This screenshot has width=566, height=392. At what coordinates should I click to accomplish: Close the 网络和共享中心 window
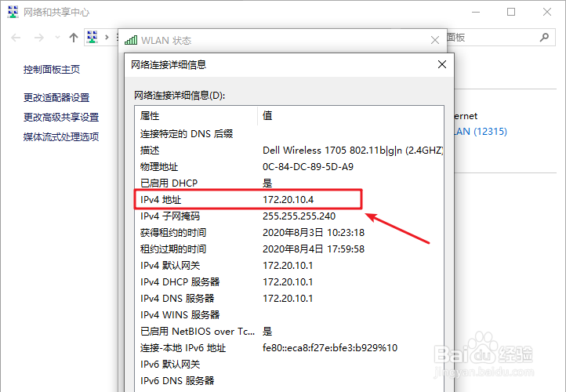point(547,12)
